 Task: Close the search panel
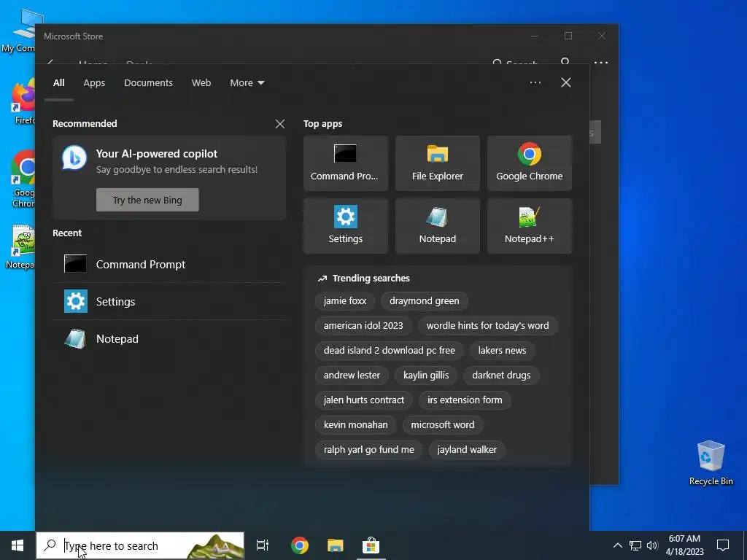coord(566,82)
